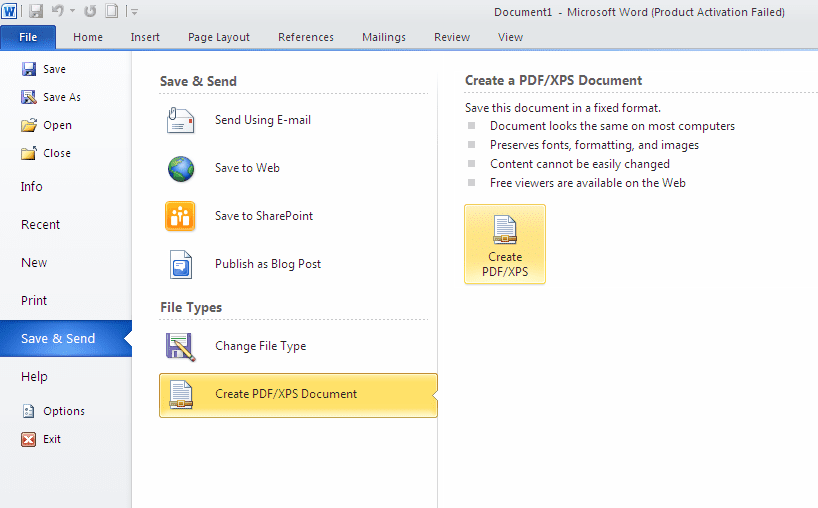Click the Change File Type disk icon

tap(181, 347)
